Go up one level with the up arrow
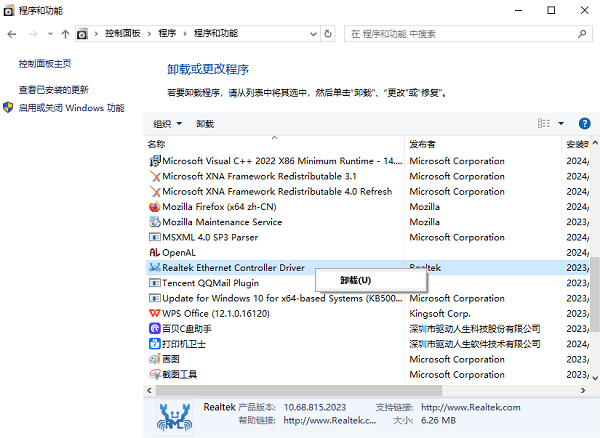 (65, 34)
